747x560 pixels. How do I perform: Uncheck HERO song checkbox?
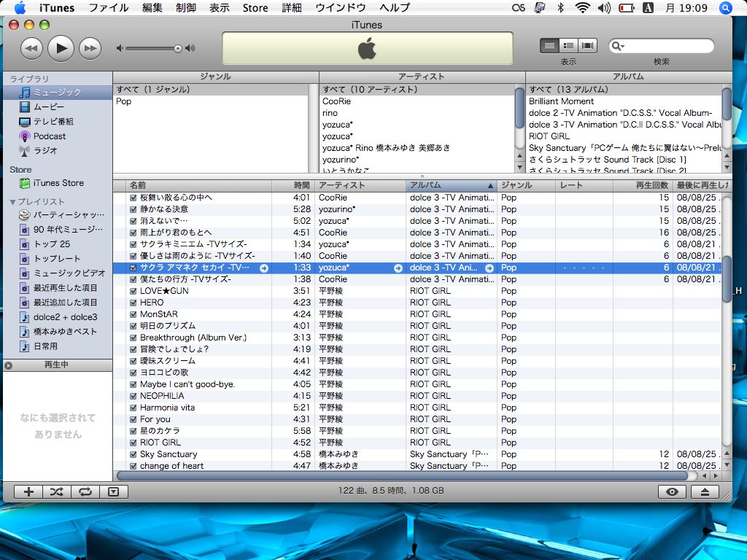(x=133, y=303)
